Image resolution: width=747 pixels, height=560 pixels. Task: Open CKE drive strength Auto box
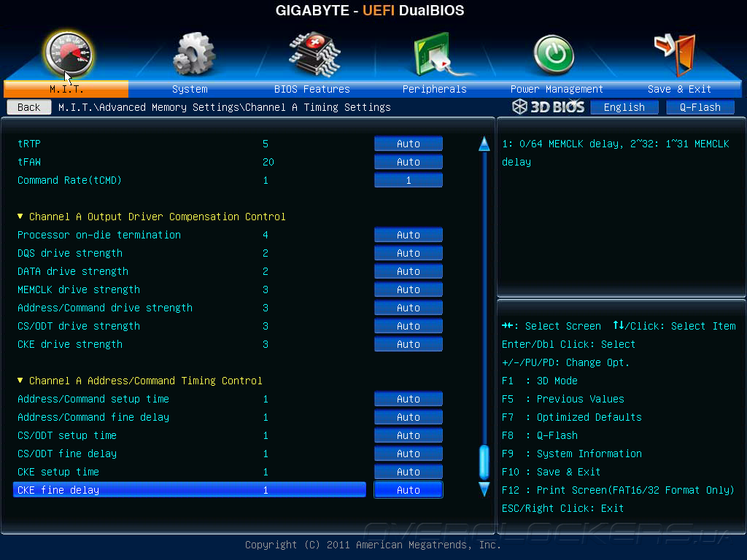pos(409,344)
